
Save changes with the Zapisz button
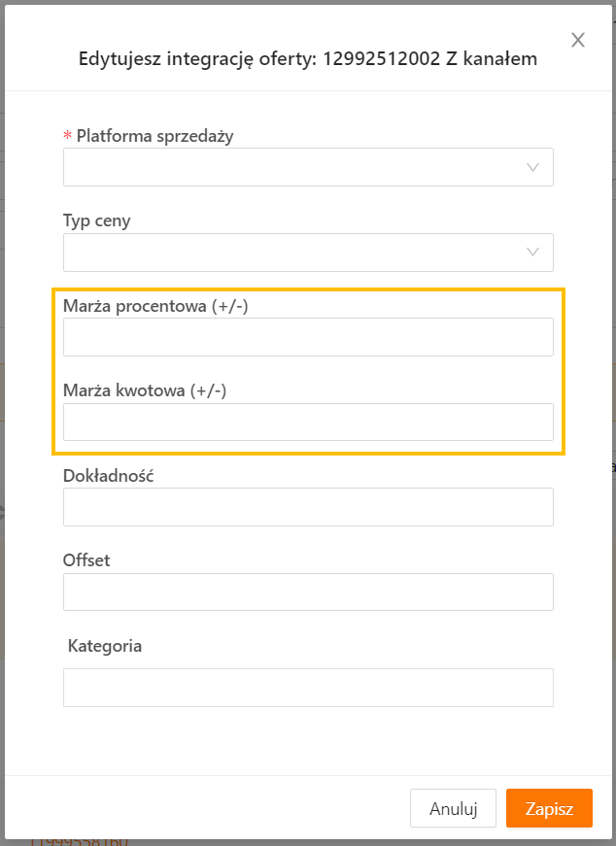[549, 808]
